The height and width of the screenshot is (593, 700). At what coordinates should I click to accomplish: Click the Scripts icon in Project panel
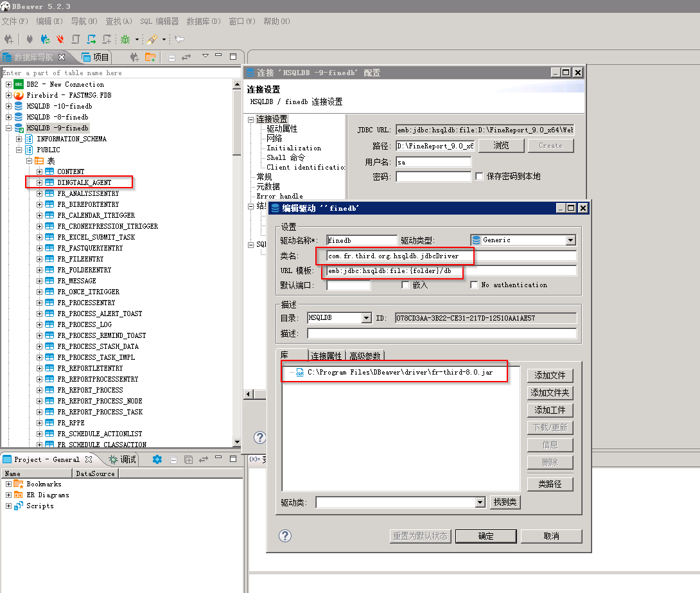19,506
